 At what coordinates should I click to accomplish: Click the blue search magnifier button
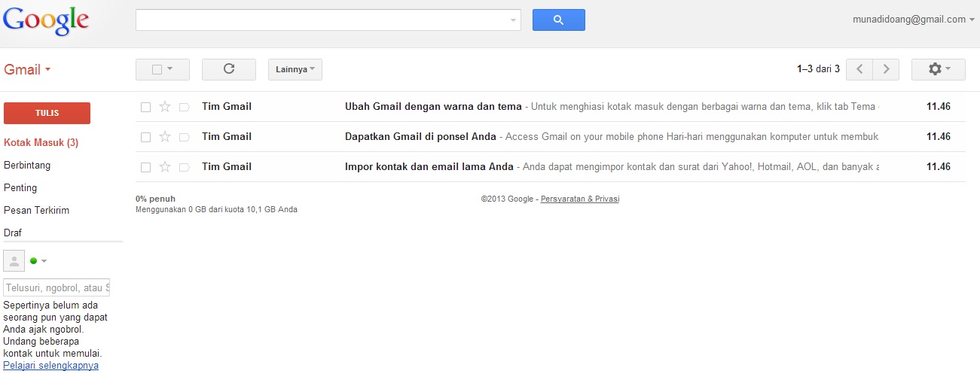click(558, 20)
